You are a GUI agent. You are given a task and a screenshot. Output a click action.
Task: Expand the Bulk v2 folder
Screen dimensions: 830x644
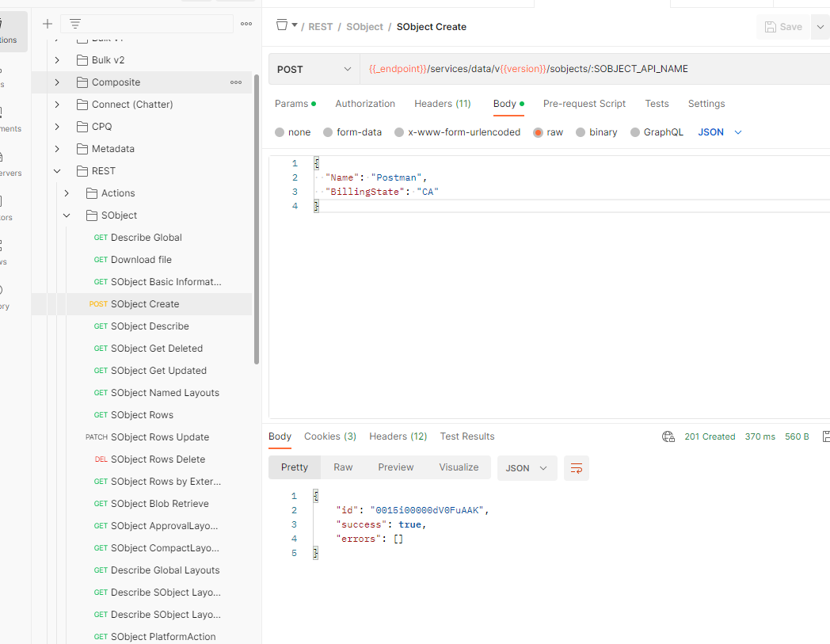57,60
